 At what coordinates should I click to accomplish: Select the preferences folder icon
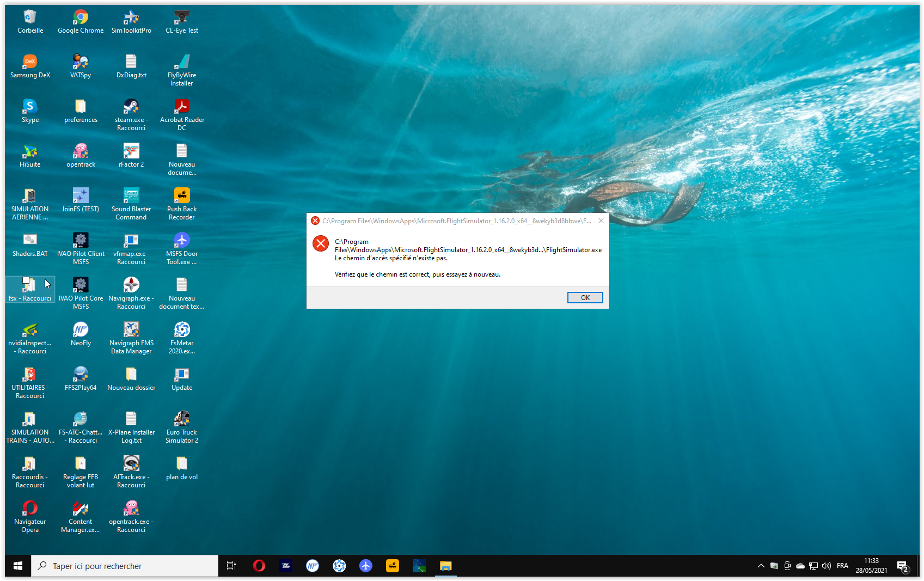pyautogui.click(x=81, y=111)
